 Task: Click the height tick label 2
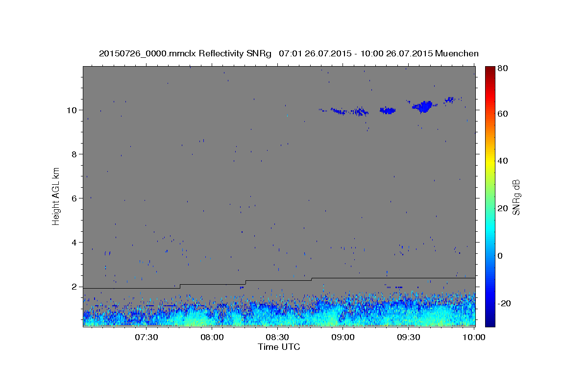click(75, 286)
